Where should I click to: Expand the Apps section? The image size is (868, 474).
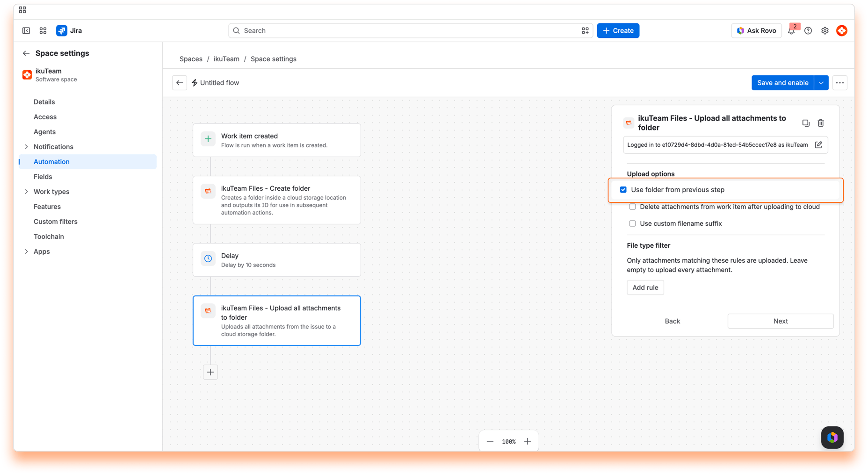pos(26,251)
